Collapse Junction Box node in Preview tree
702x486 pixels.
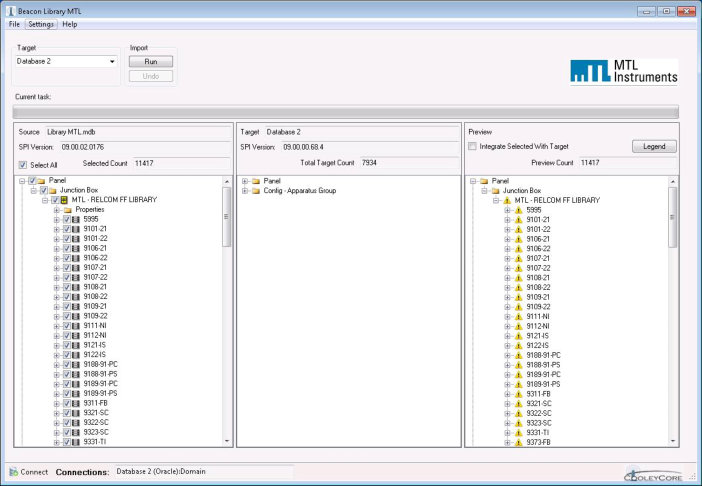pyautogui.click(x=484, y=191)
